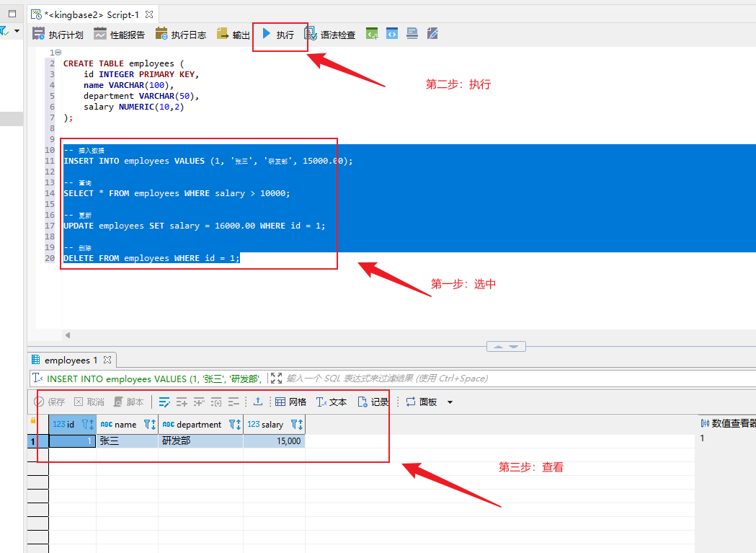This screenshot has width=756, height=553.
Task: Select the id cell with value 1
Action: point(72,441)
